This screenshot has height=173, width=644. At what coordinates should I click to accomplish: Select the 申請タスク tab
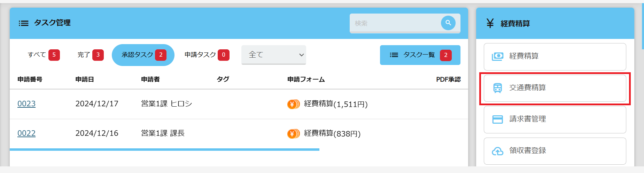[x=207, y=55]
